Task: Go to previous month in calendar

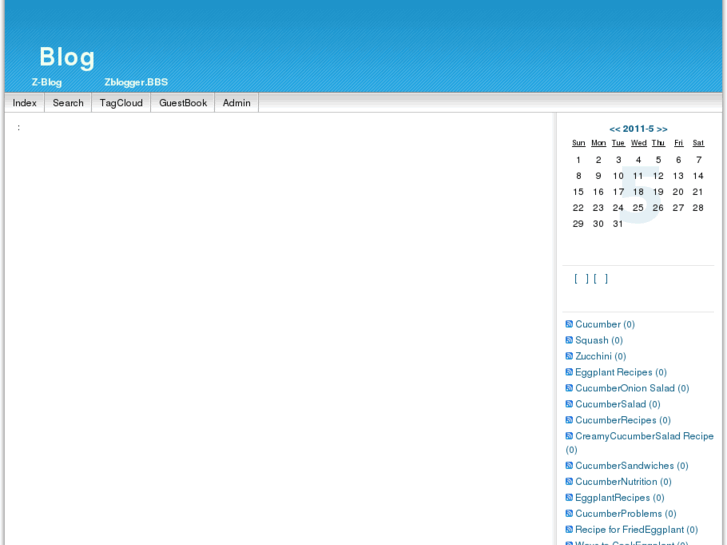Action: click(614, 129)
